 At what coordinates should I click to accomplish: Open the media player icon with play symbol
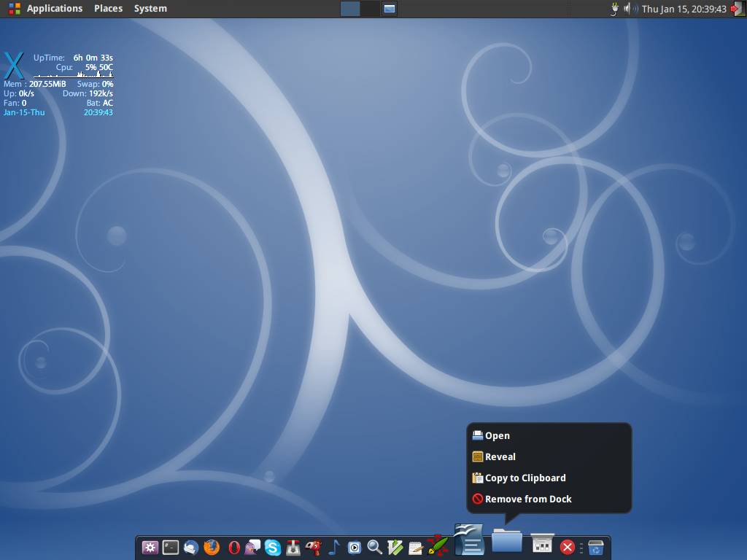click(x=355, y=548)
